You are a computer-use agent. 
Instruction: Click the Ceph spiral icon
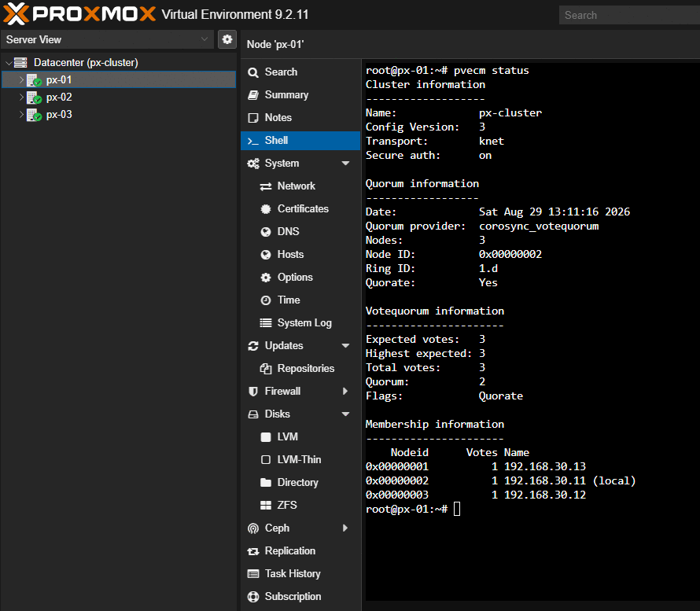253,528
